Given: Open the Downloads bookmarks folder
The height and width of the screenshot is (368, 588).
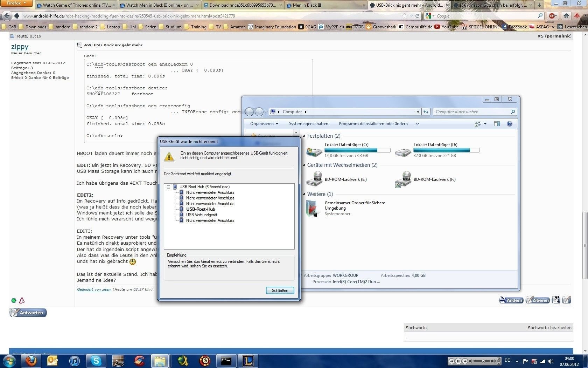Looking at the screenshot, I should (33, 27).
